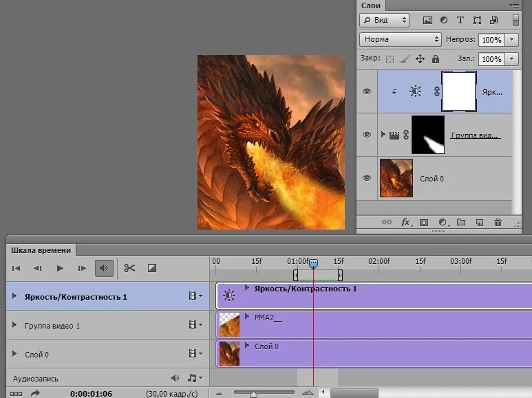Screen dimensions: 532x398
Task: Filter layers by pixel image icon
Action: coord(427,21)
